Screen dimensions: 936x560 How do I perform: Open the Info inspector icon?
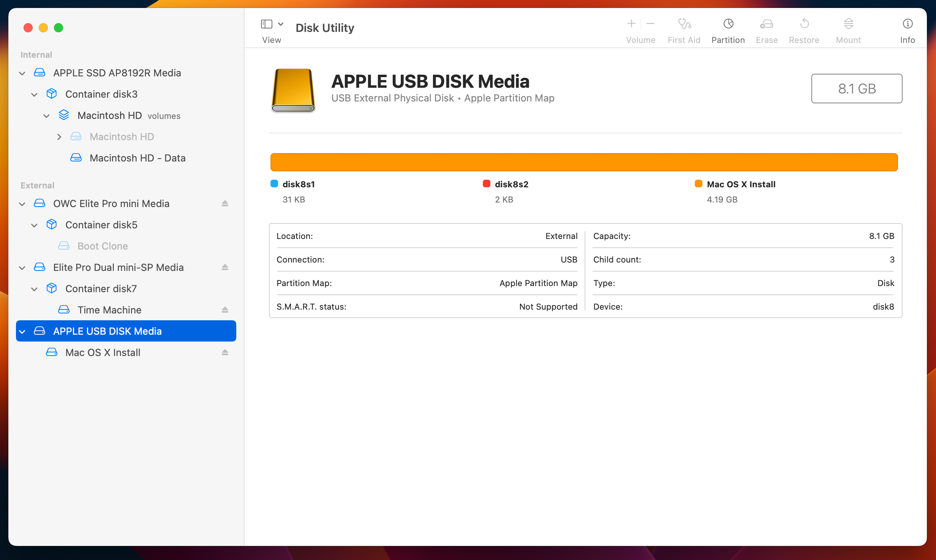pos(908,24)
